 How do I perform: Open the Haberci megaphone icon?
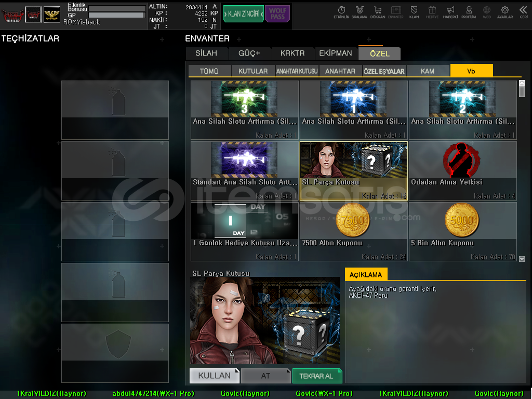[x=450, y=12]
